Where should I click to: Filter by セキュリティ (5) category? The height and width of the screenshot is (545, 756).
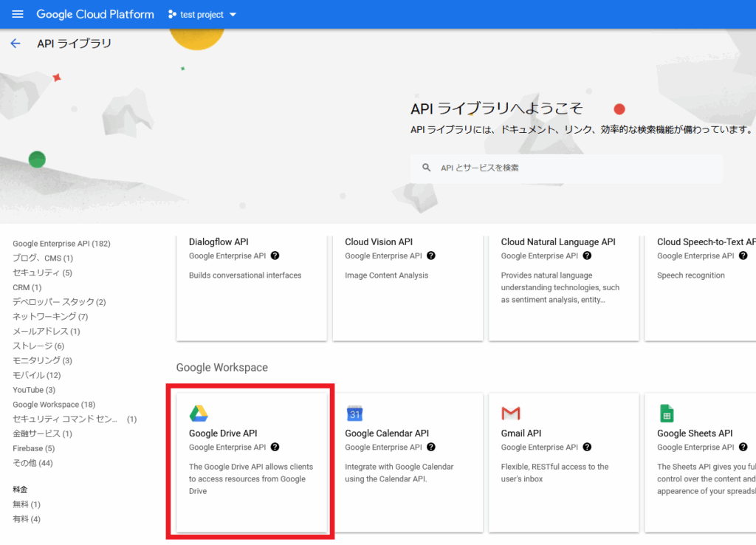[42, 272]
